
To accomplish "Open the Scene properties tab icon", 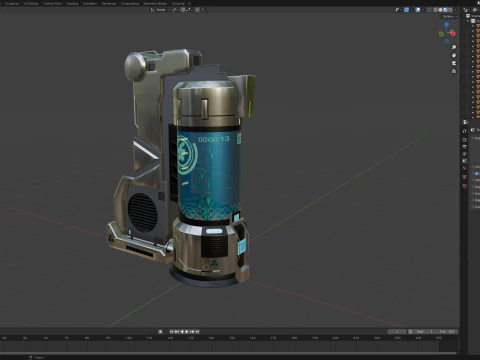I will (465, 161).
